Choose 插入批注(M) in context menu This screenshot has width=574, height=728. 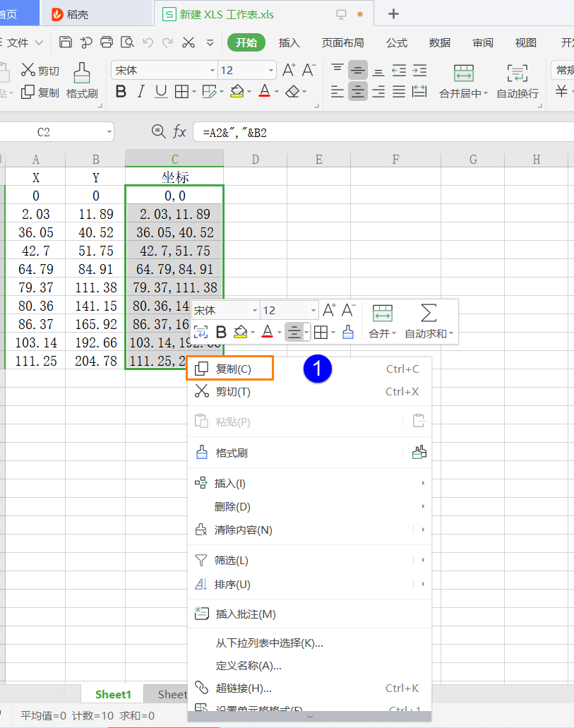309,614
